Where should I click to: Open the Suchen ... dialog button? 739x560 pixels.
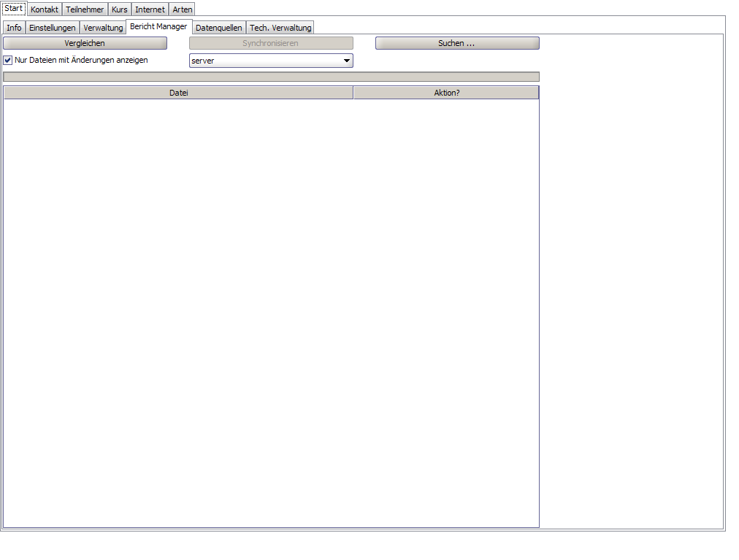[x=457, y=43]
